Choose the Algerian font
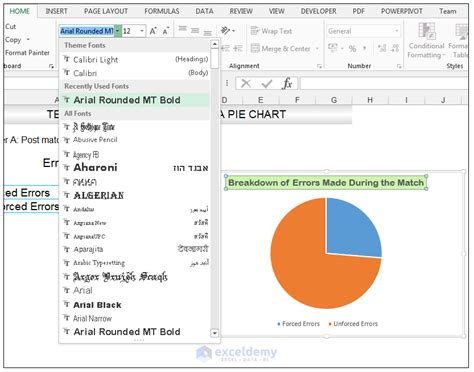The image size is (474, 372). (135, 195)
